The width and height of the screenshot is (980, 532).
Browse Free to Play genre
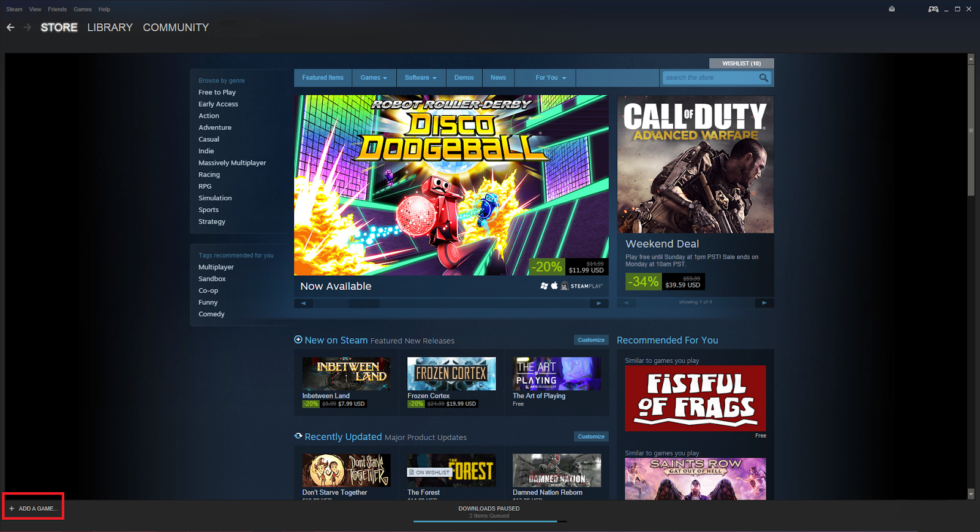click(x=217, y=93)
